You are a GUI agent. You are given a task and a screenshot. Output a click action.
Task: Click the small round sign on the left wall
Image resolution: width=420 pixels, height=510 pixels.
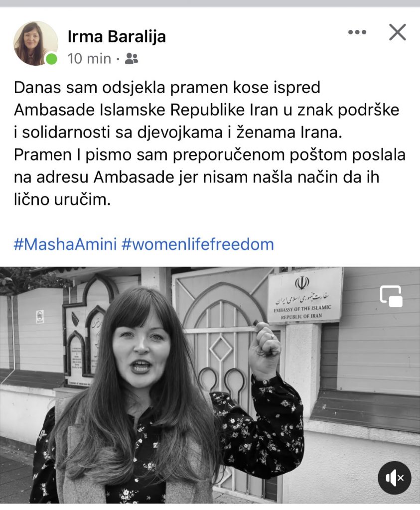(x=40, y=316)
